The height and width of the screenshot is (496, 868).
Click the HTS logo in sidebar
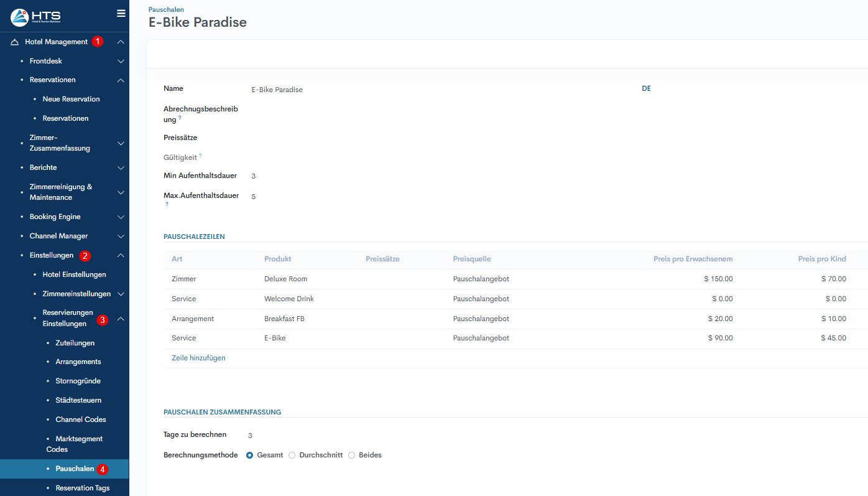[x=35, y=17]
